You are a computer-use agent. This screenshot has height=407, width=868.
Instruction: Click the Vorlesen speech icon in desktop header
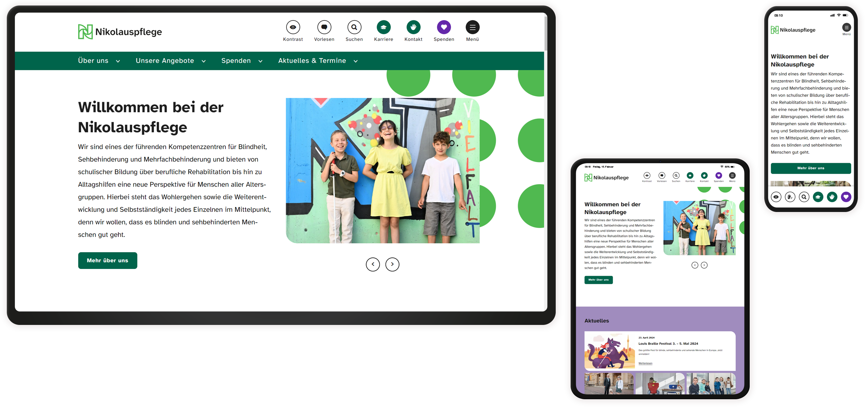pyautogui.click(x=325, y=27)
